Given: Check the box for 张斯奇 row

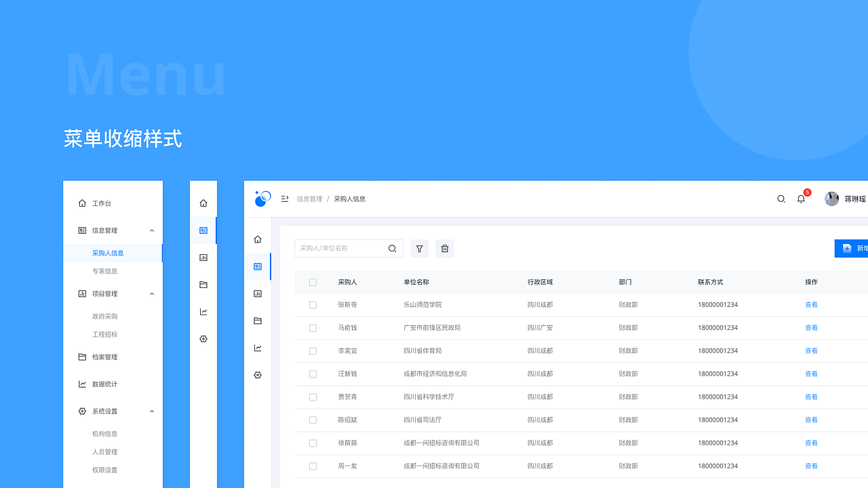Looking at the screenshot, I should (x=313, y=305).
